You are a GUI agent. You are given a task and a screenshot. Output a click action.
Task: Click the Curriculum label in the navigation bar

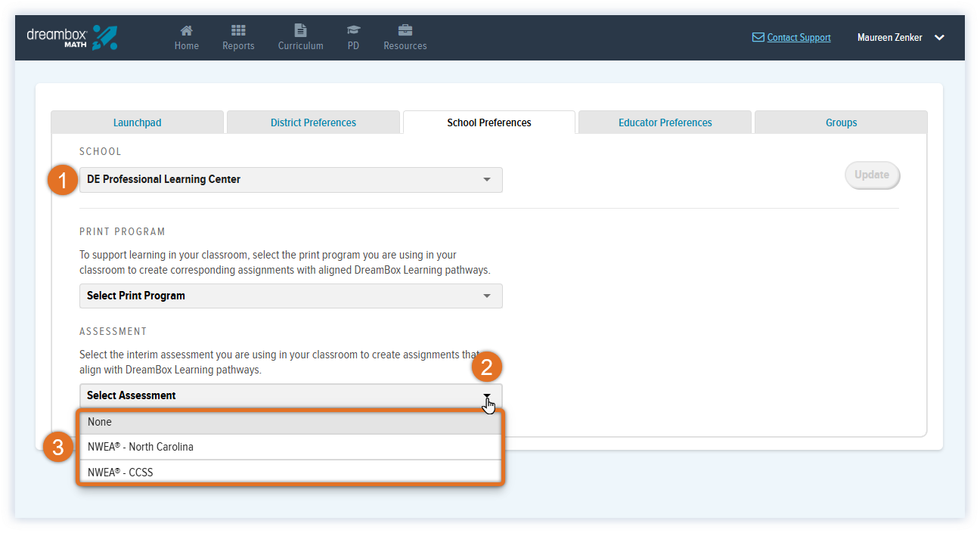pyautogui.click(x=300, y=46)
